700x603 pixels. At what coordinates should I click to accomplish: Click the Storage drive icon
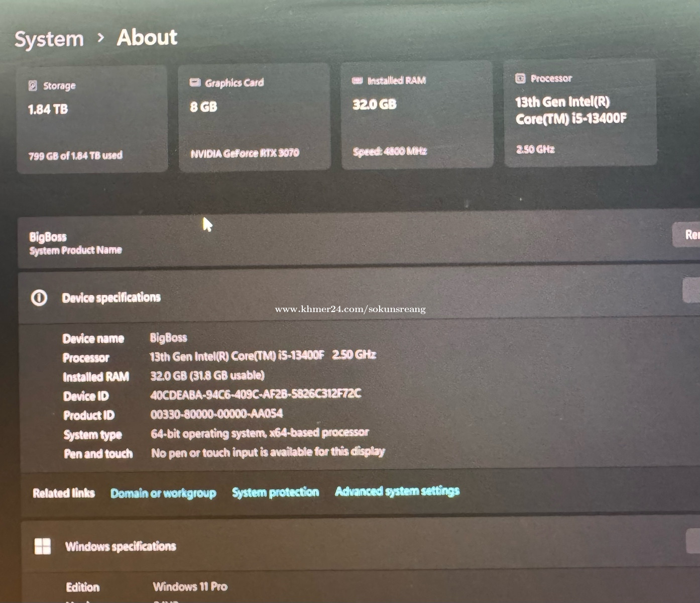[33, 85]
